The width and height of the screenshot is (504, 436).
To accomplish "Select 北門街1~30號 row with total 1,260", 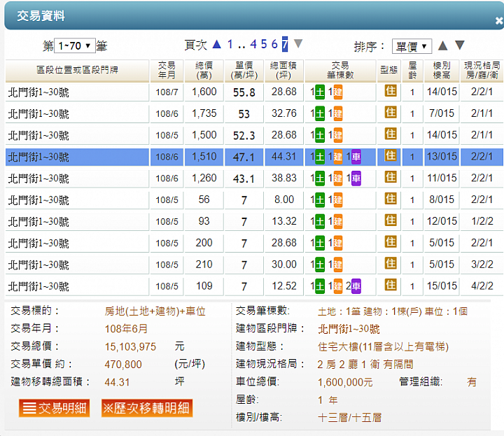I will tap(254, 178).
